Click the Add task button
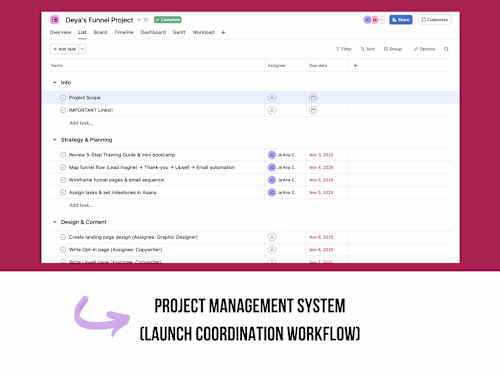The width and height of the screenshot is (500, 375). (x=64, y=49)
